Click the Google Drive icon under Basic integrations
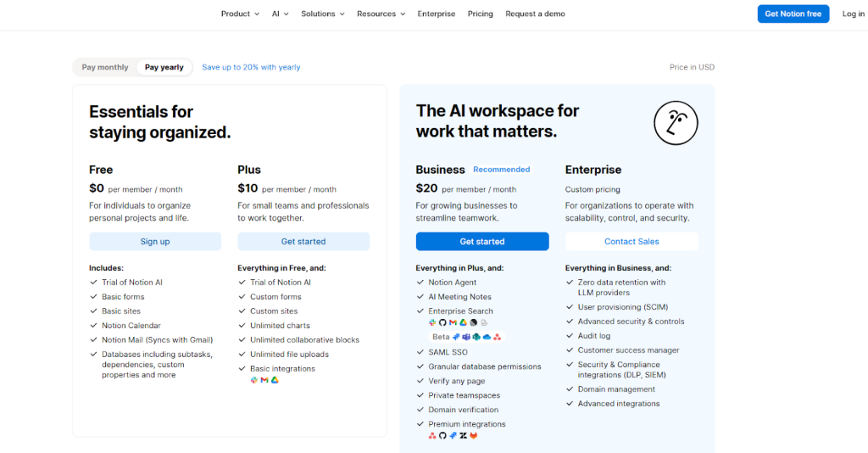This screenshot has width=868, height=453. click(275, 380)
